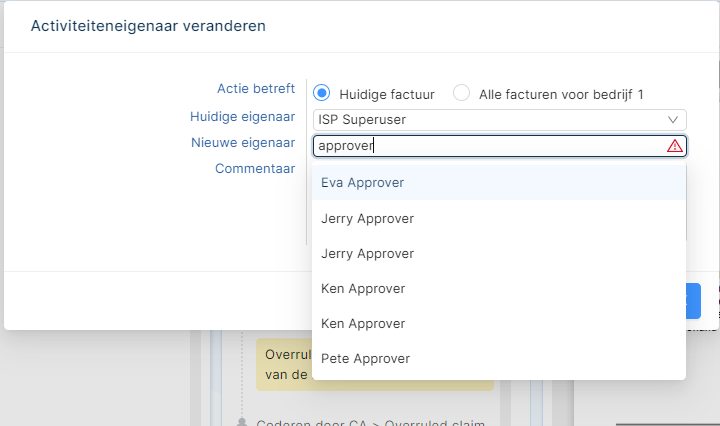720x426 pixels.
Task: Click the Actie betreft label
Action: [x=256, y=88]
